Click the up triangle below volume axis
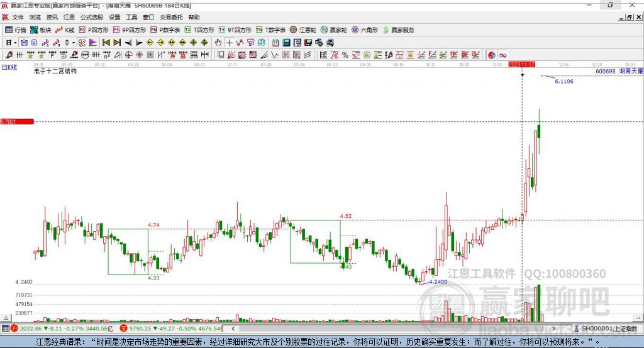 6,318
